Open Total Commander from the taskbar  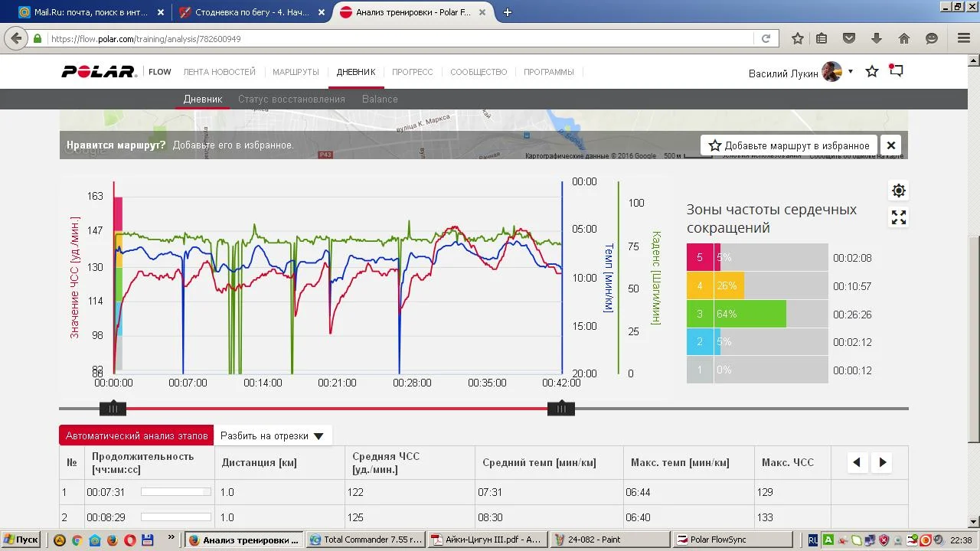click(366, 540)
